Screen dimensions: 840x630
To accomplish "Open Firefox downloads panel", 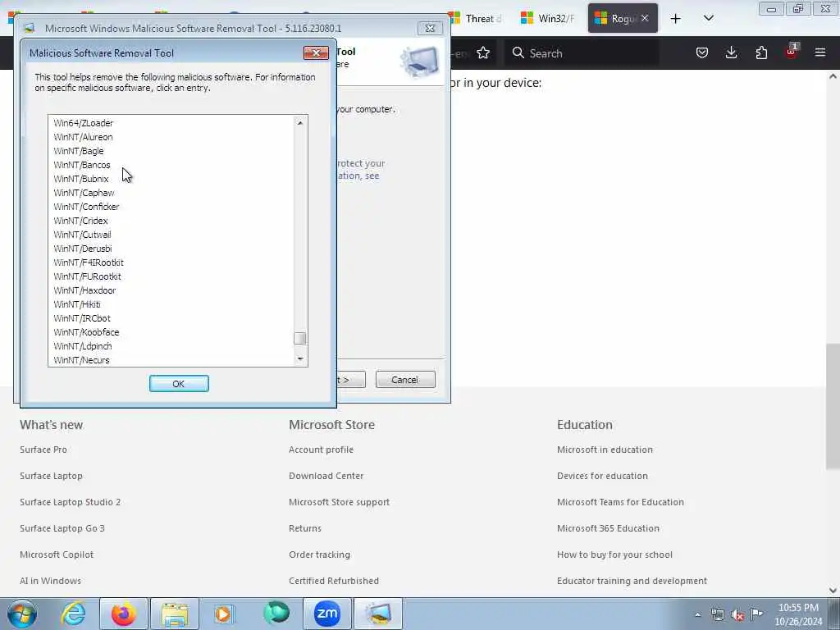I will 731,52.
